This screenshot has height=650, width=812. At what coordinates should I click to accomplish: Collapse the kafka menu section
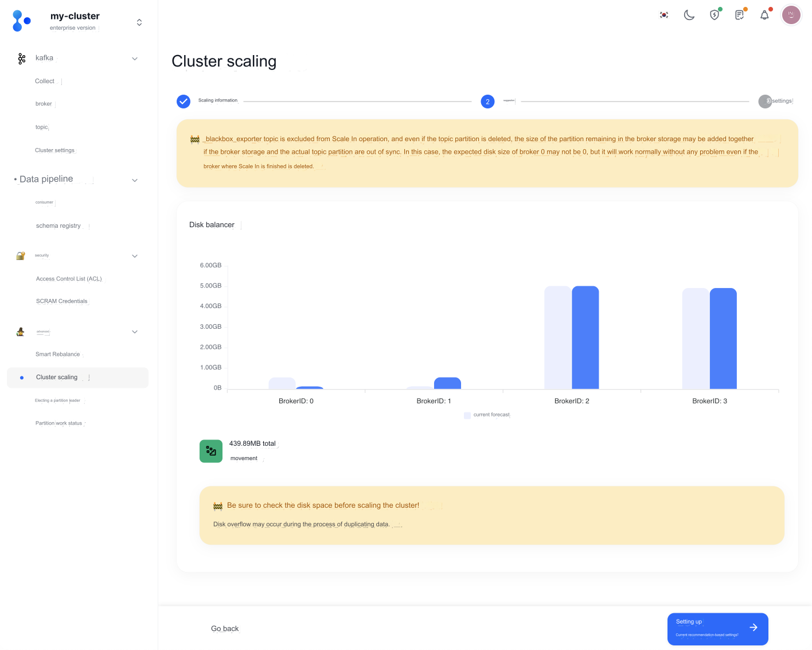(x=135, y=59)
